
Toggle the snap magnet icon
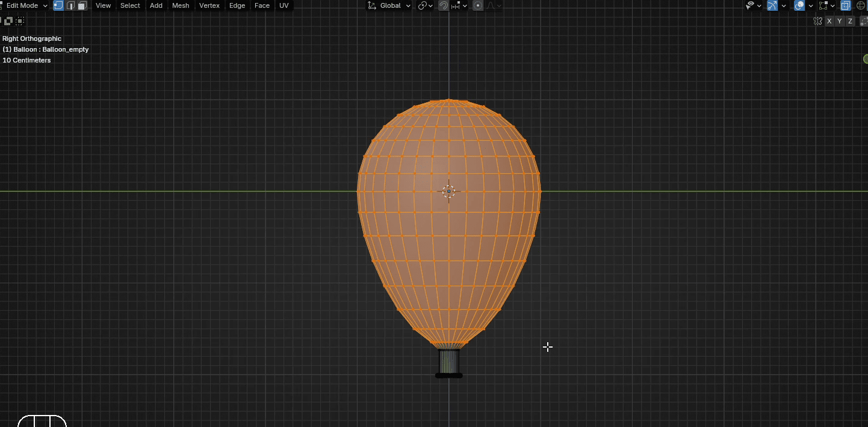click(x=443, y=5)
